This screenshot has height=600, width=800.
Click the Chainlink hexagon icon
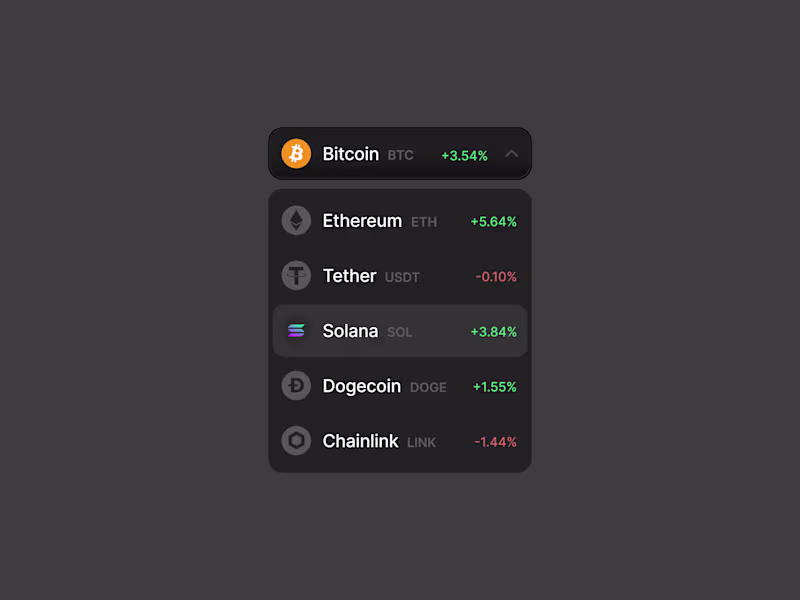point(296,441)
